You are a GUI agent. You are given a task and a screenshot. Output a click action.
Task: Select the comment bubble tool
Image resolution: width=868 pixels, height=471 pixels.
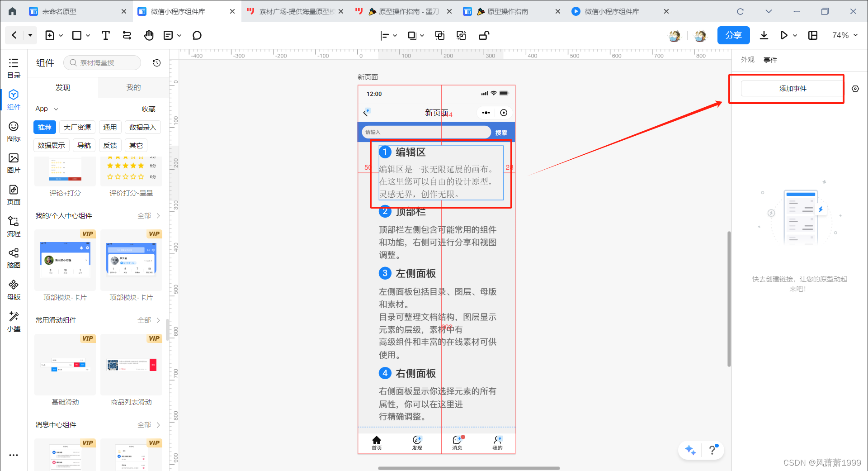coord(197,35)
